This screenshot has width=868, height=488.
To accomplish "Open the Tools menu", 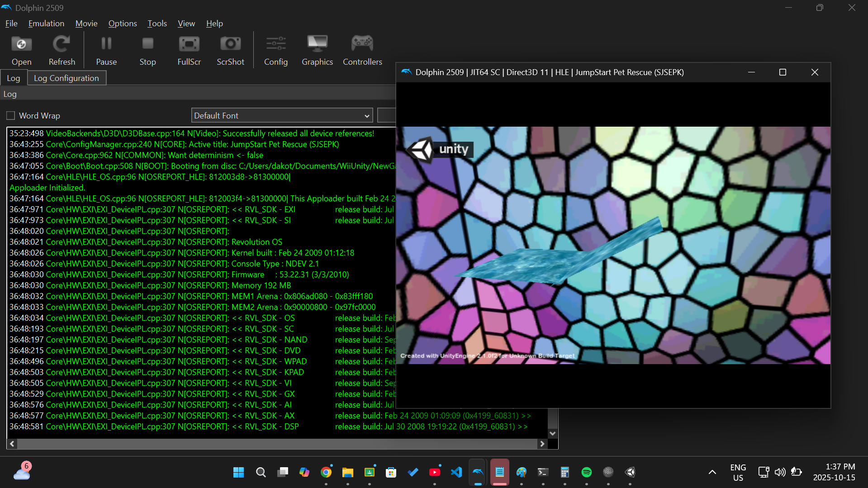I will [x=157, y=24].
